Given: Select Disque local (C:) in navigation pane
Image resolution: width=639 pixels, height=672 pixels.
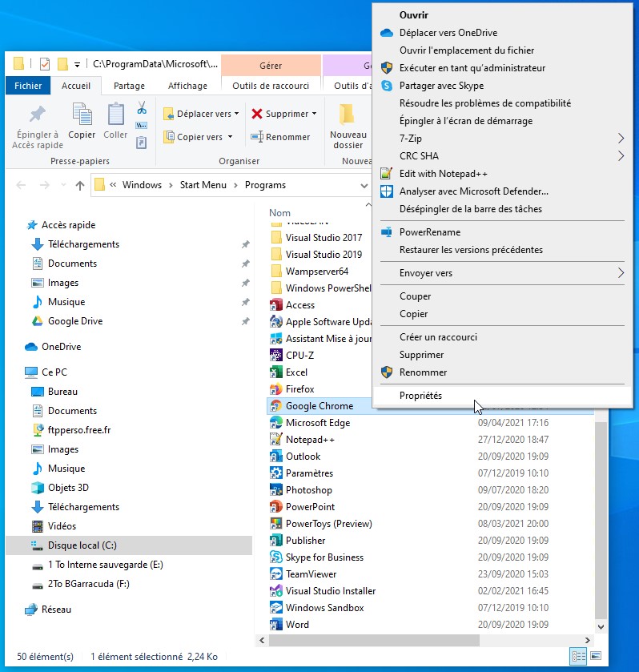Looking at the screenshot, I should [x=82, y=545].
